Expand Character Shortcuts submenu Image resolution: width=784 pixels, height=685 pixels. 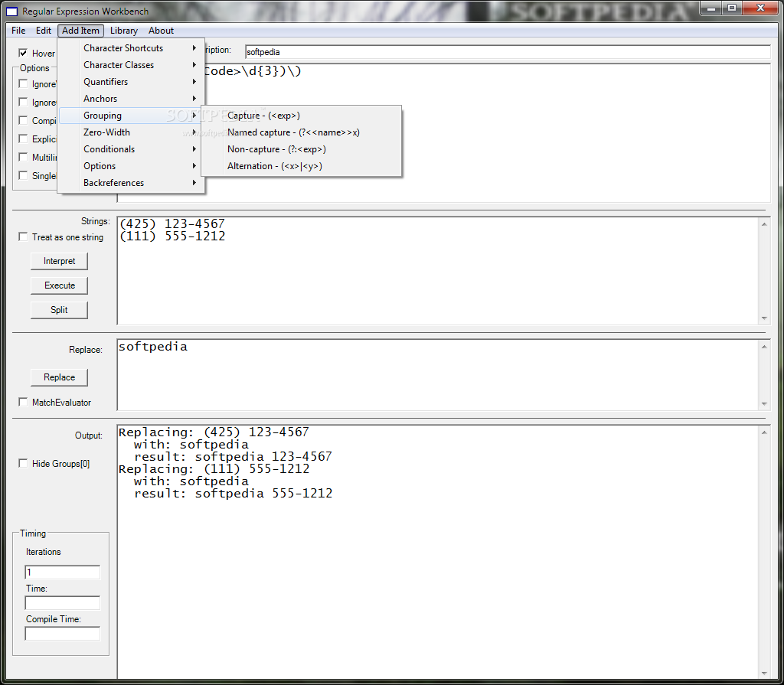tap(132, 48)
